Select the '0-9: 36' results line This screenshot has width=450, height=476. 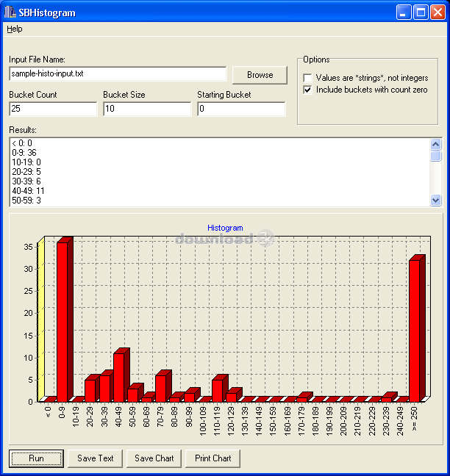point(25,153)
